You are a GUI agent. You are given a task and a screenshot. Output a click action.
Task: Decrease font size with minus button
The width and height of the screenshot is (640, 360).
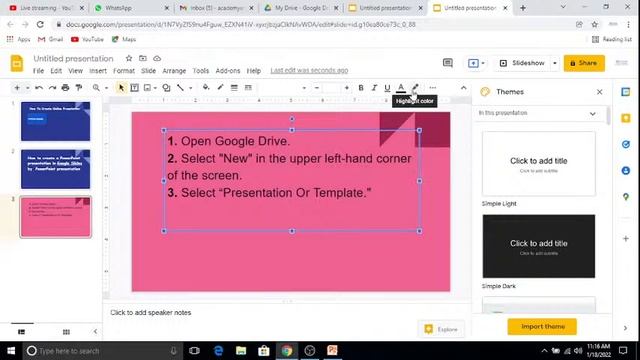[x=316, y=88]
